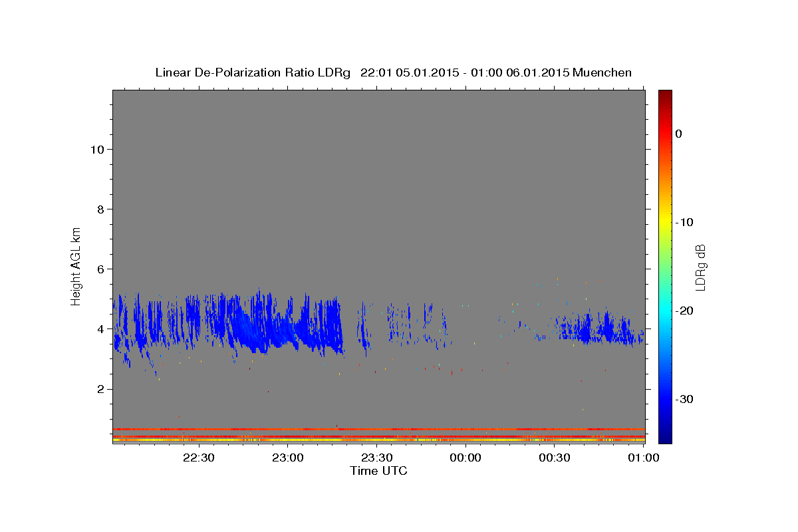The image size is (798, 532).
Task: Click the 'Time UTC' axis label
Action: pos(378,471)
